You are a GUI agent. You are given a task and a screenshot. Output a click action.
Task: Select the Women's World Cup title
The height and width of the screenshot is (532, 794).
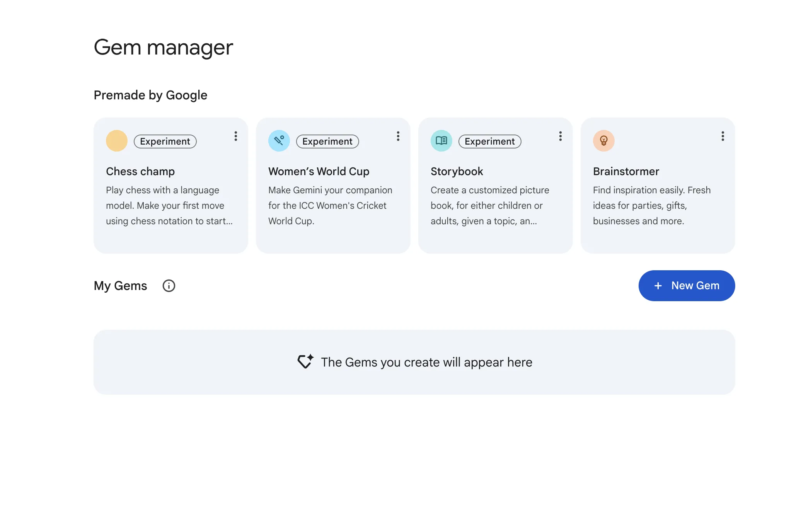tap(319, 171)
